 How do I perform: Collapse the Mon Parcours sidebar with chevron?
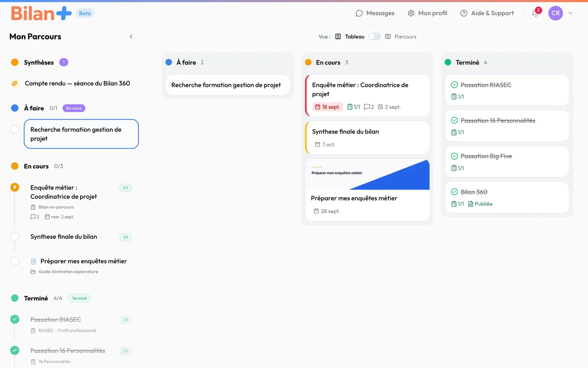tap(131, 36)
